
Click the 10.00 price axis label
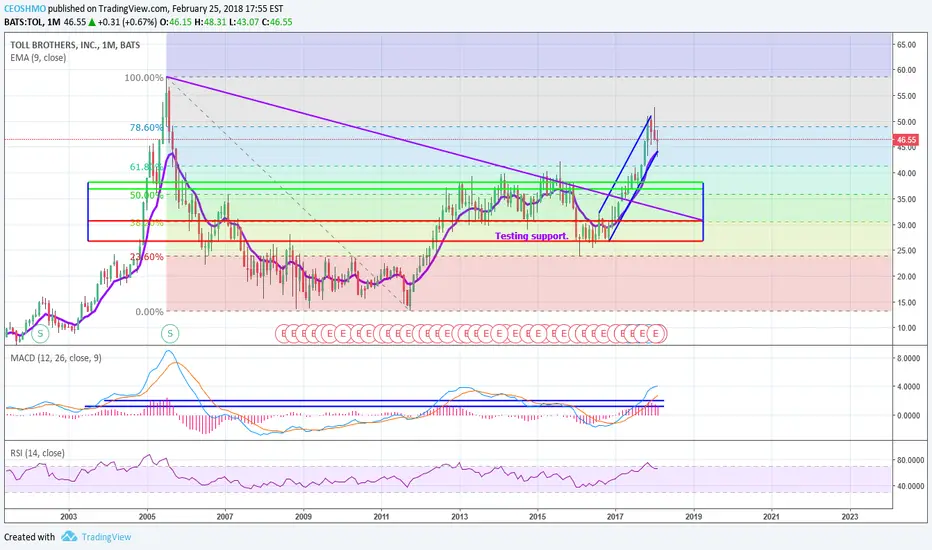(x=906, y=328)
